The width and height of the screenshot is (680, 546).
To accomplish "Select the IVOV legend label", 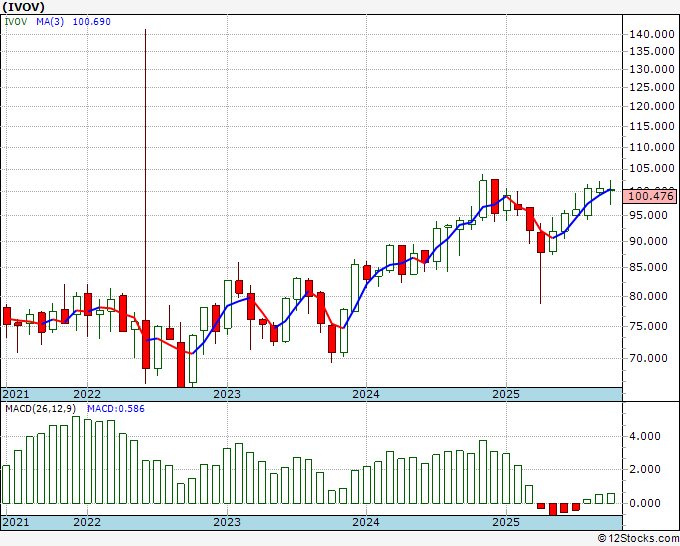I will pyautogui.click(x=15, y=22).
